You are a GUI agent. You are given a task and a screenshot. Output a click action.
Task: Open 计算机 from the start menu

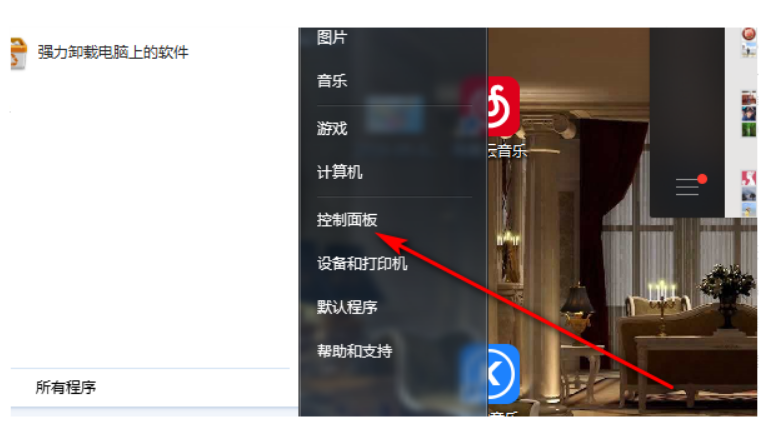339,172
